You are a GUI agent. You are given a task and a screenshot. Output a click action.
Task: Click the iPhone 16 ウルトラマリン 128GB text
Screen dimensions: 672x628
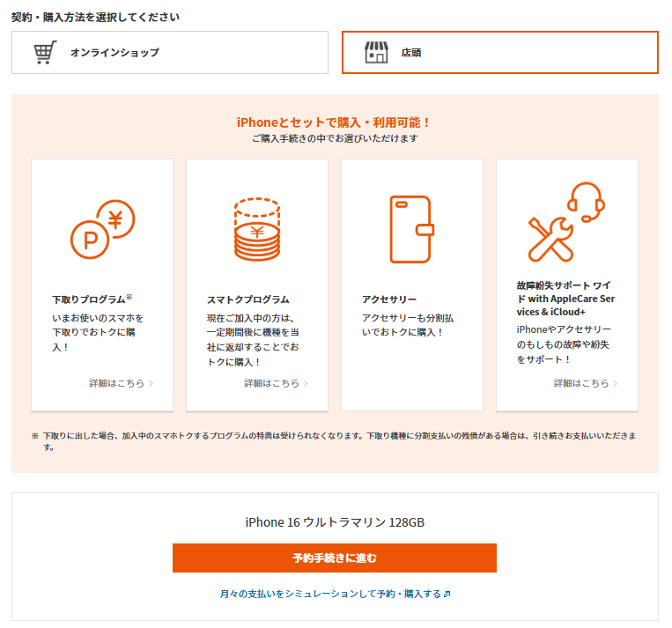click(x=335, y=522)
